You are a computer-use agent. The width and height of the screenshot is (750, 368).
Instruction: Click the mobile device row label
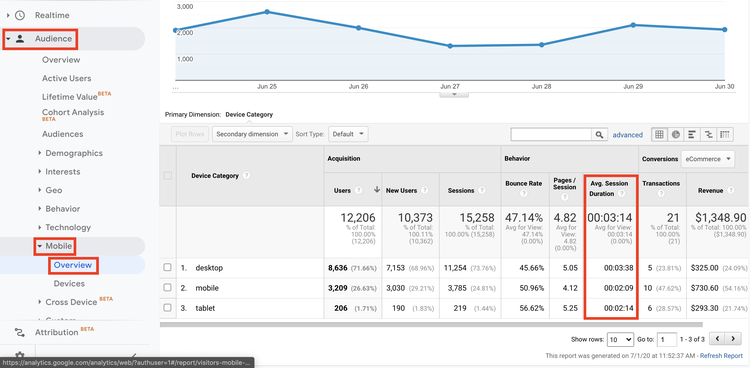point(207,288)
